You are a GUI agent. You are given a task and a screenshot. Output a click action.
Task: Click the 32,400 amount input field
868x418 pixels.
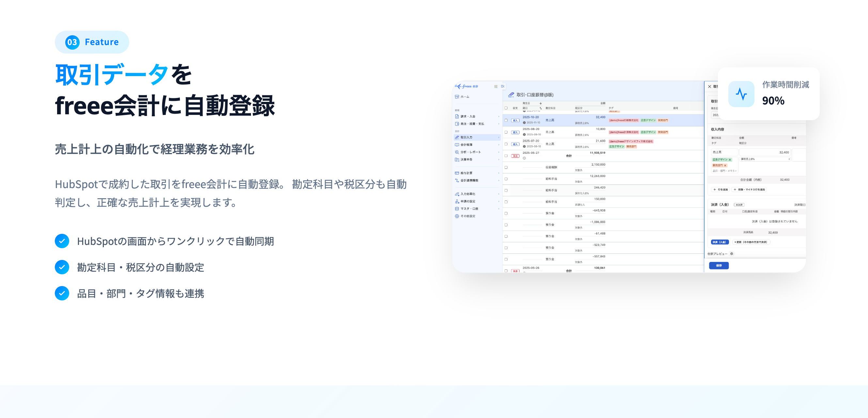click(x=765, y=153)
